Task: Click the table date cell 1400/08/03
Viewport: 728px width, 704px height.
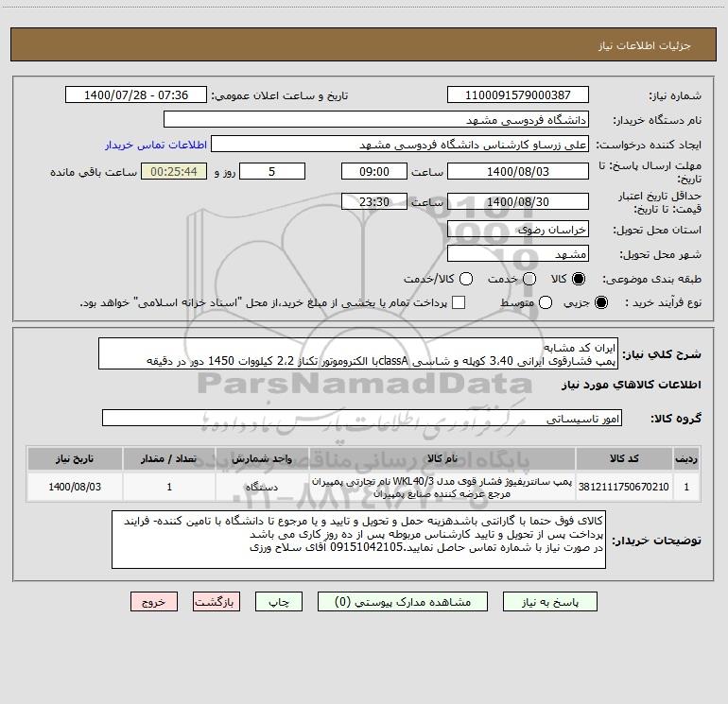Action: [x=75, y=487]
